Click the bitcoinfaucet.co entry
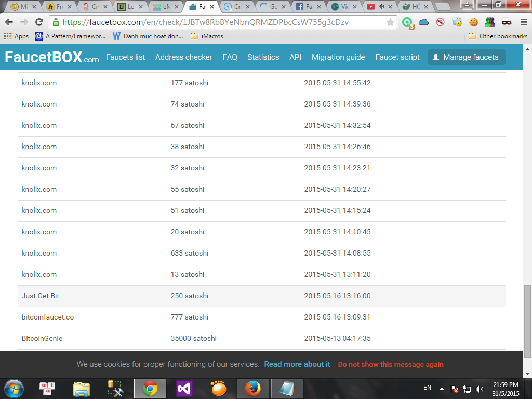The width and height of the screenshot is (532, 399). pyautogui.click(x=47, y=317)
